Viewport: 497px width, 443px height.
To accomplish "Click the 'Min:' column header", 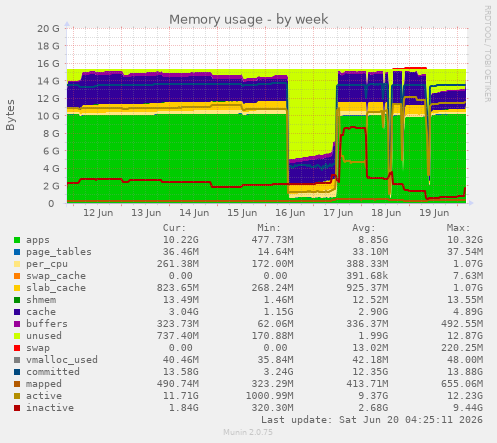I will click(269, 228).
